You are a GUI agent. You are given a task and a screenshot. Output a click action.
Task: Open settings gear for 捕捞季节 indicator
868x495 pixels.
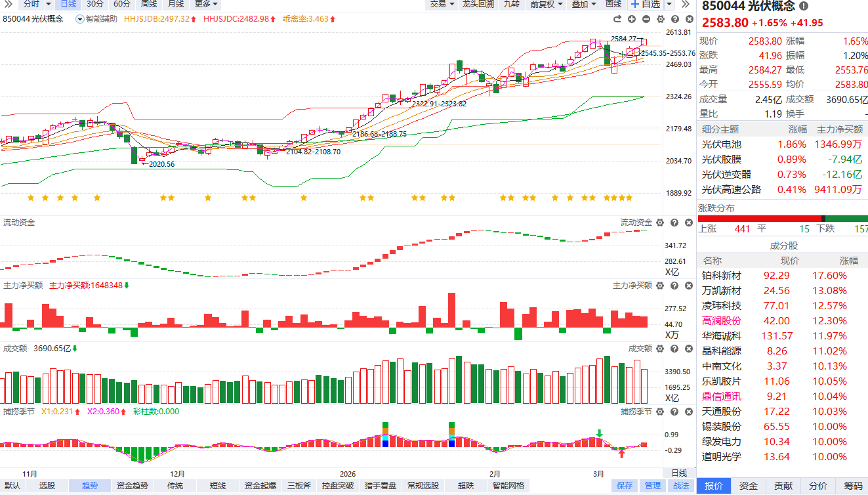tap(660, 412)
